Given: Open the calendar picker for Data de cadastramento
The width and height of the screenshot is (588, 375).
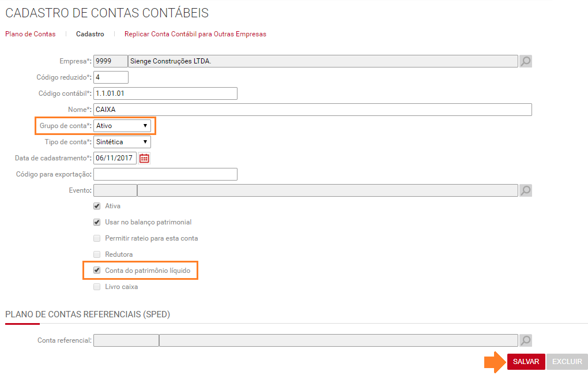Looking at the screenshot, I should point(144,159).
